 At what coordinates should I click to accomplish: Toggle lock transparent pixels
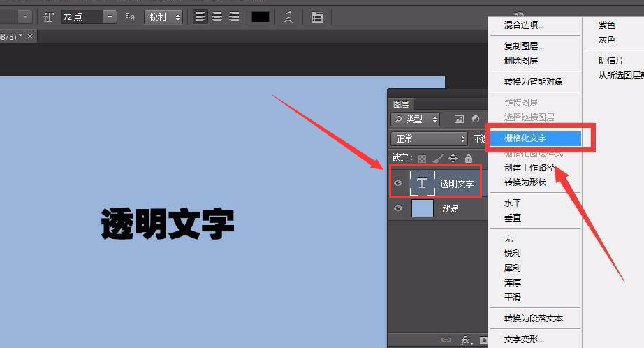[x=423, y=159]
